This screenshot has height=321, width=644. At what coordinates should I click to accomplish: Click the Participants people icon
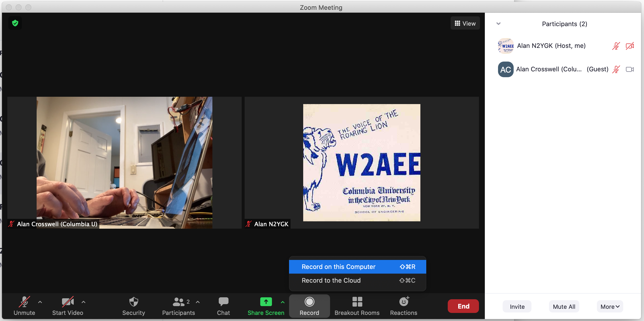(x=178, y=302)
